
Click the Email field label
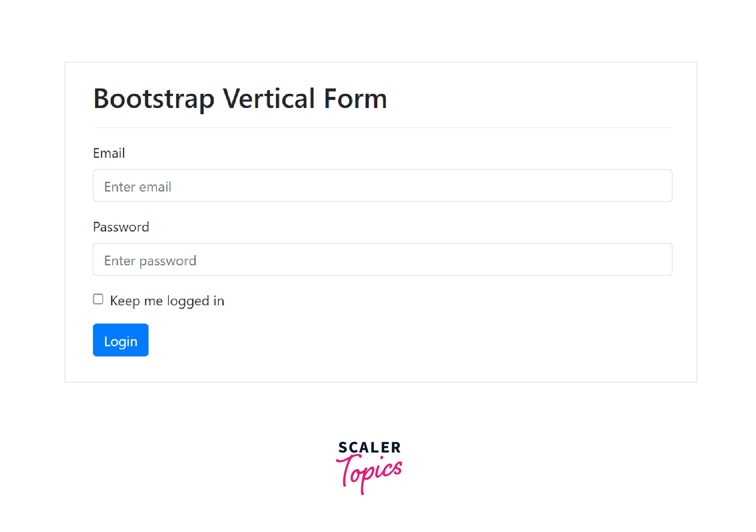tap(109, 153)
